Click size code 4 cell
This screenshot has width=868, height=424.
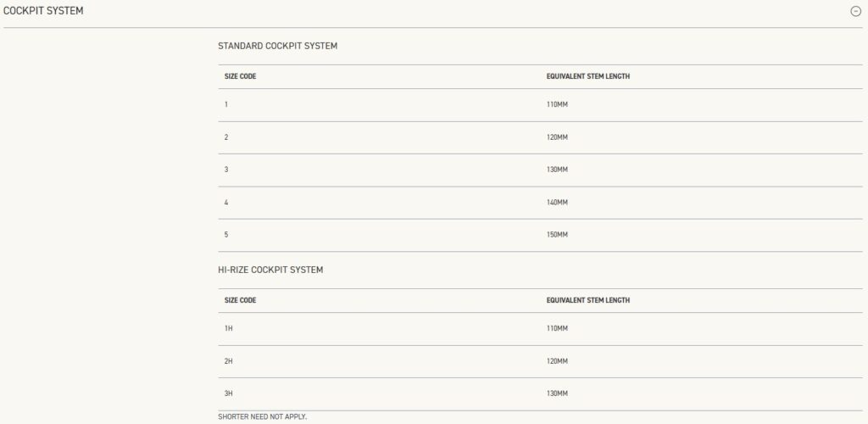[226, 203]
